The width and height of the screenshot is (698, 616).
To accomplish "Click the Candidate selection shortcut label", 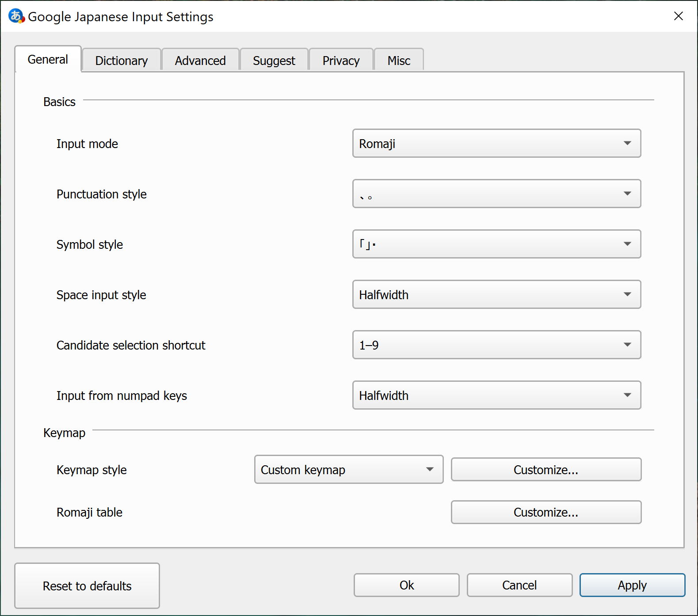I will click(x=131, y=345).
